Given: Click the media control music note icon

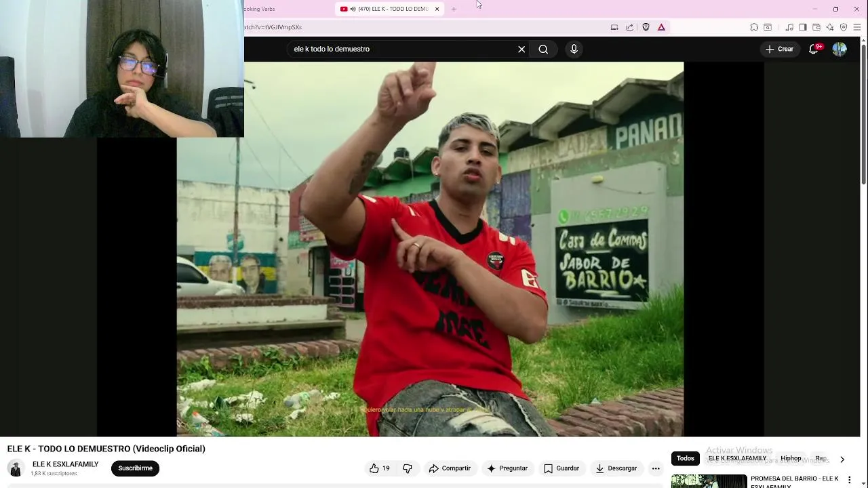Looking at the screenshot, I should (789, 27).
